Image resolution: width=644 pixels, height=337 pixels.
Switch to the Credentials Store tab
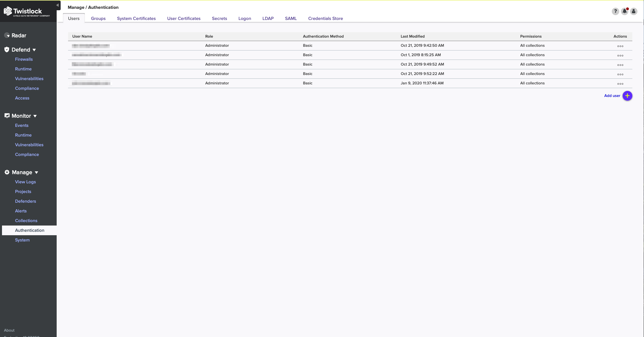coord(325,19)
